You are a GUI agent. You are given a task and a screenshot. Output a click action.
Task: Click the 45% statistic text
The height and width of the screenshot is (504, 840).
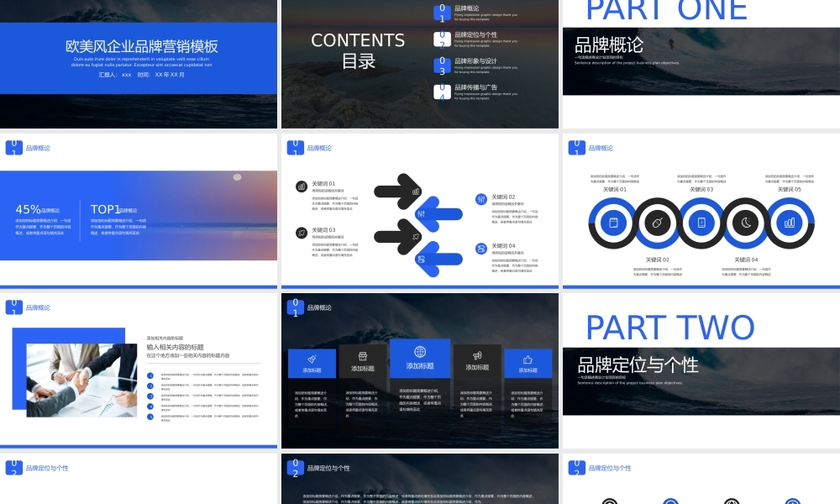[28, 209]
